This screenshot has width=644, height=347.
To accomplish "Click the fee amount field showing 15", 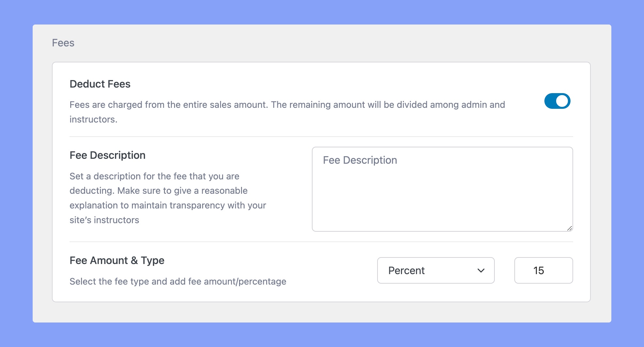I will click(x=543, y=270).
